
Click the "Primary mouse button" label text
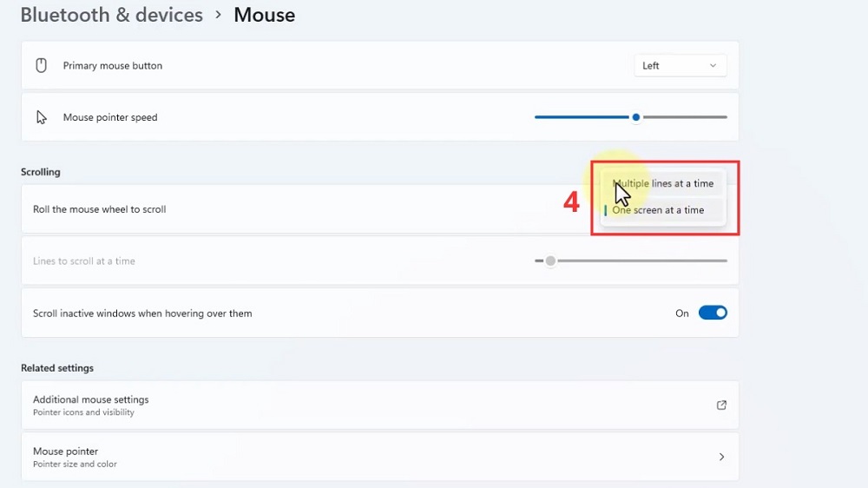(x=113, y=66)
